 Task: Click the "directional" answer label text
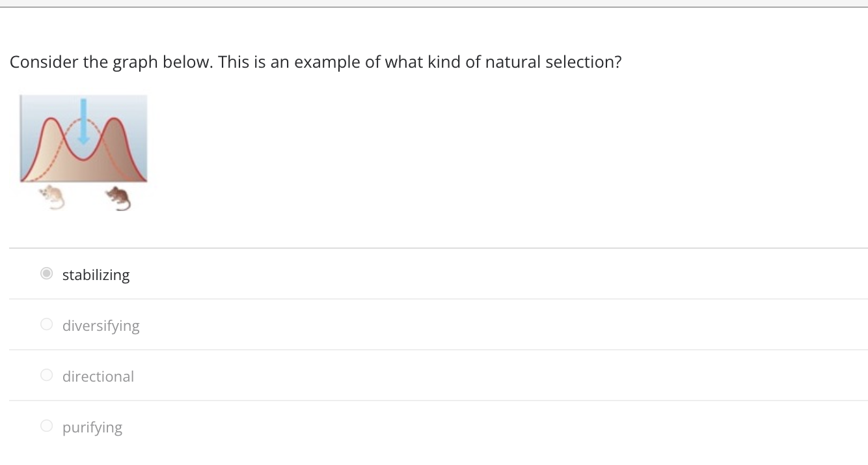tap(98, 376)
